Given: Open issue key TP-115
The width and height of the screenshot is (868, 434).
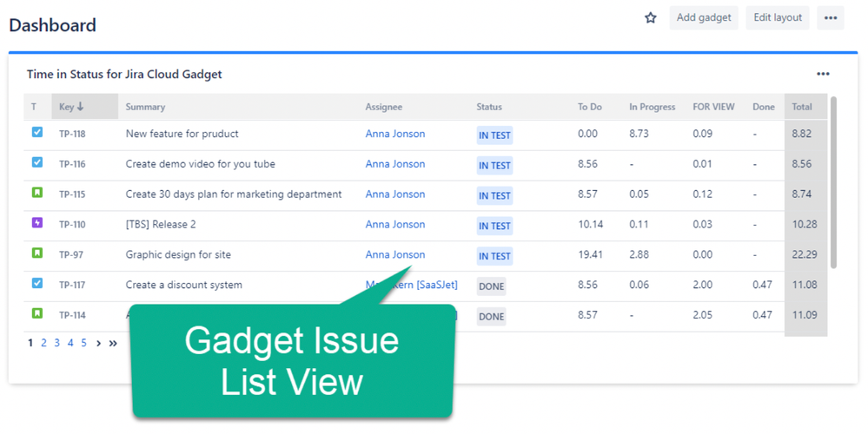Looking at the screenshot, I should point(72,194).
